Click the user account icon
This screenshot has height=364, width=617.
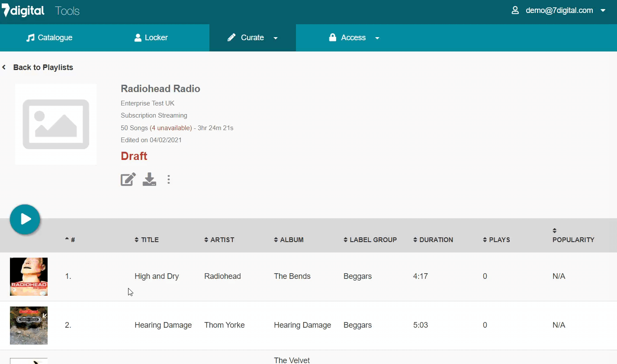pyautogui.click(x=515, y=10)
